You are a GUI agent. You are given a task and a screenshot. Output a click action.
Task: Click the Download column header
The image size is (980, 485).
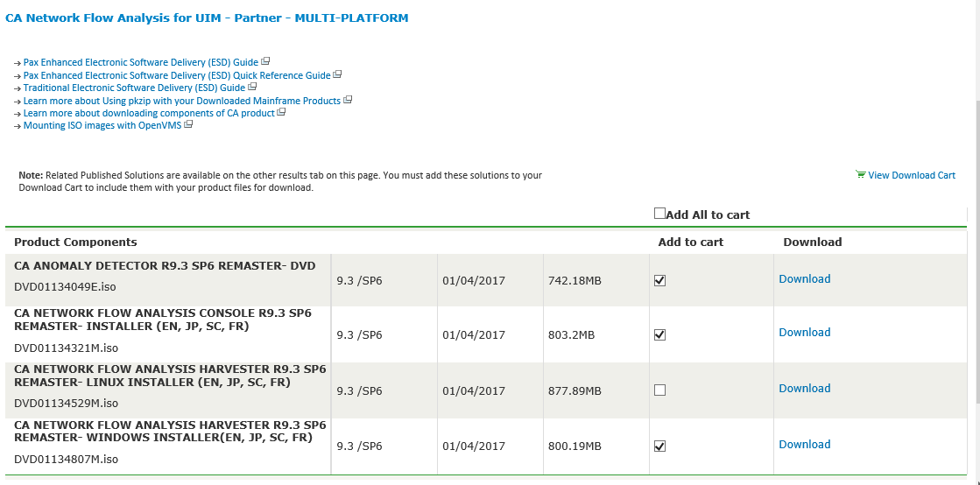[813, 242]
